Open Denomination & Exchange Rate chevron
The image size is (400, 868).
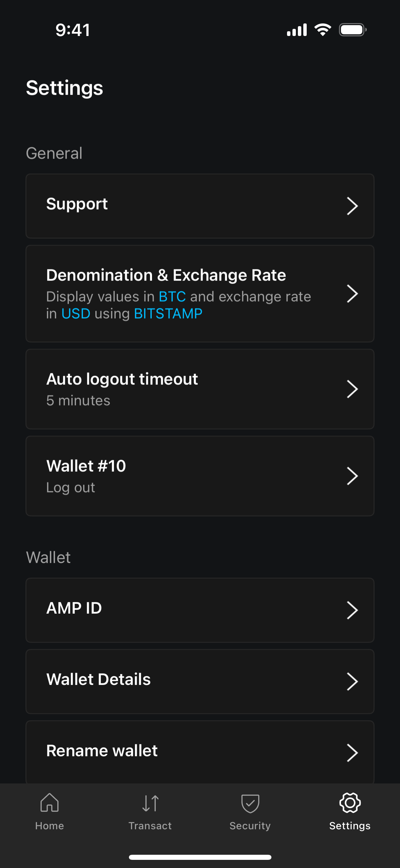tap(352, 294)
